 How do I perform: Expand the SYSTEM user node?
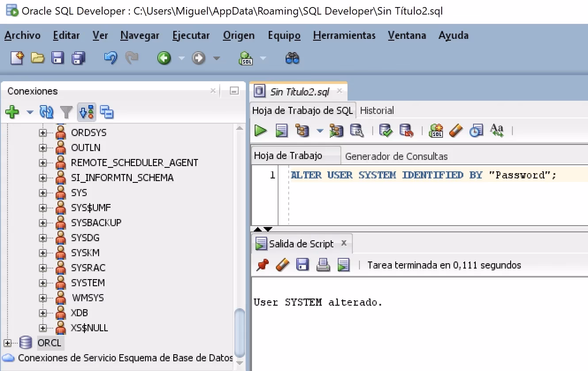point(43,283)
